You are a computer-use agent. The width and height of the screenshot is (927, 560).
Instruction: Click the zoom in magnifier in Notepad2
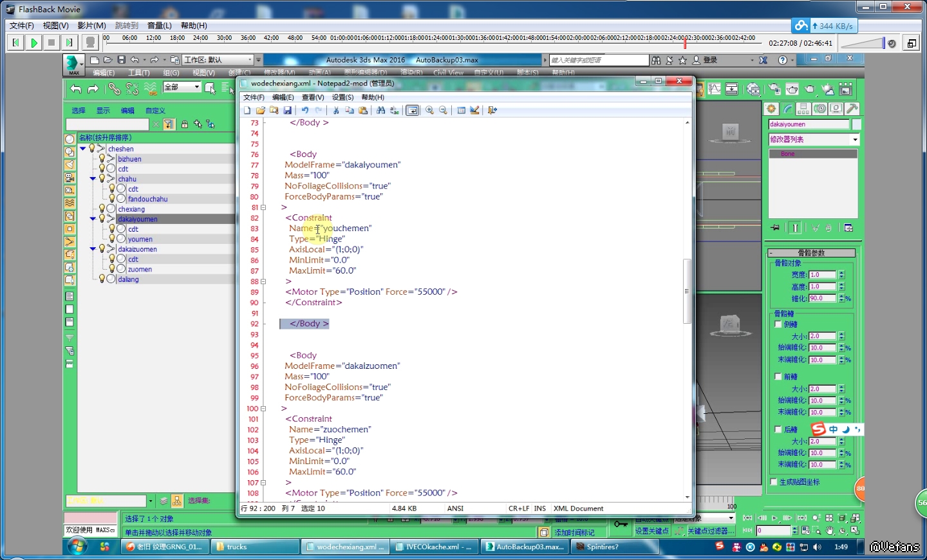tap(429, 111)
